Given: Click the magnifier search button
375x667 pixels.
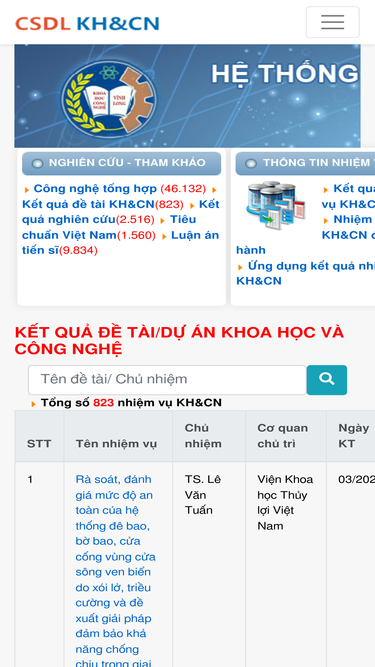Looking at the screenshot, I should click(x=327, y=379).
